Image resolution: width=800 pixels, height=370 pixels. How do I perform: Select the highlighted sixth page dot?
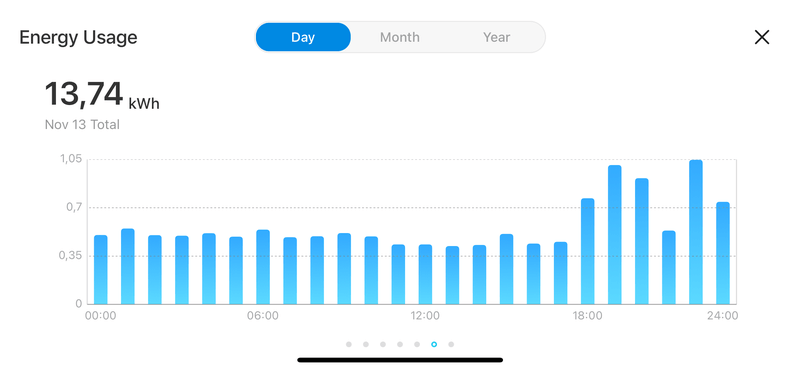click(434, 344)
